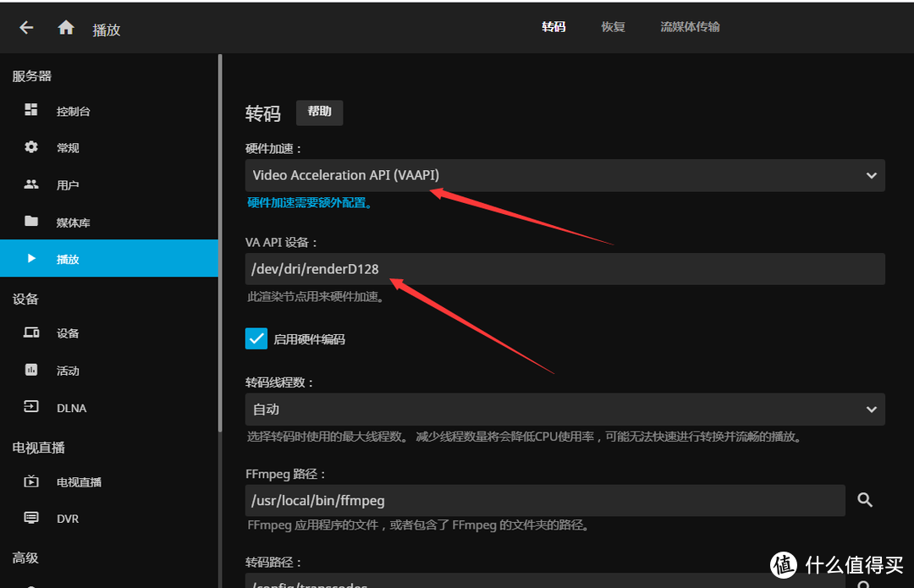Click the VA API 设备 input field
Image resolution: width=914 pixels, height=588 pixels.
tap(564, 269)
